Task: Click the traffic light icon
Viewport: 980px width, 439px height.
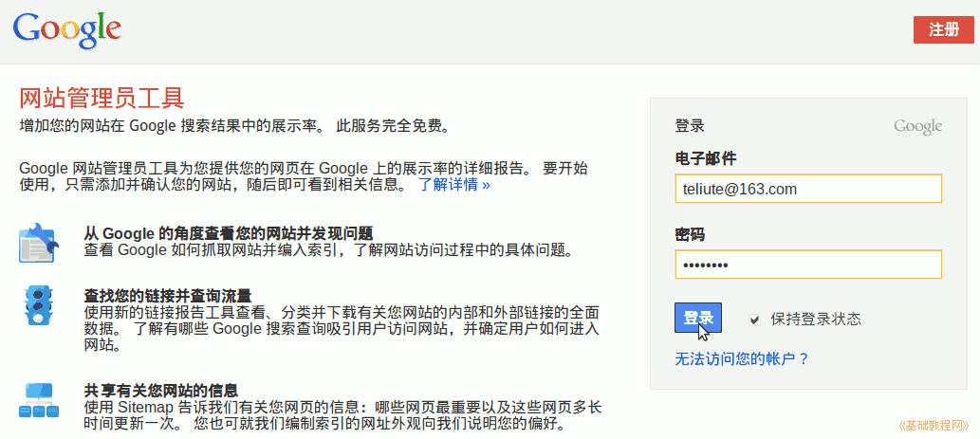Action: pos(38,305)
